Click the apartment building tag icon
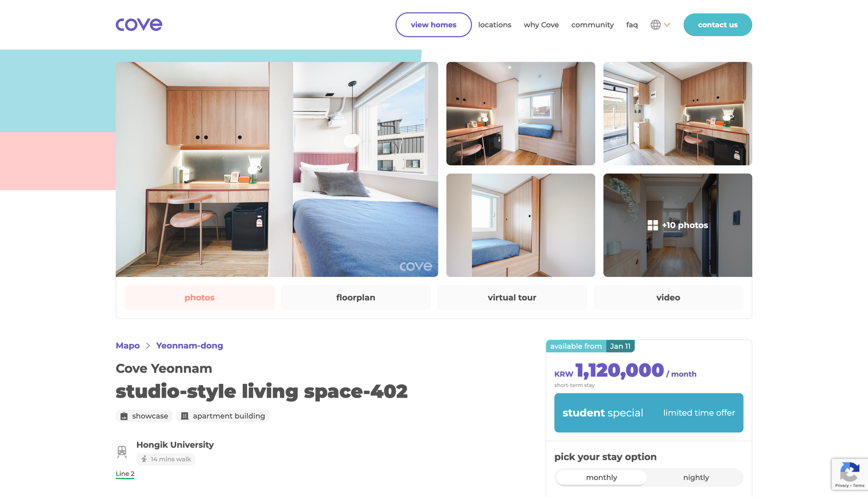Image resolution: width=868 pixels, height=497 pixels. [184, 416]
